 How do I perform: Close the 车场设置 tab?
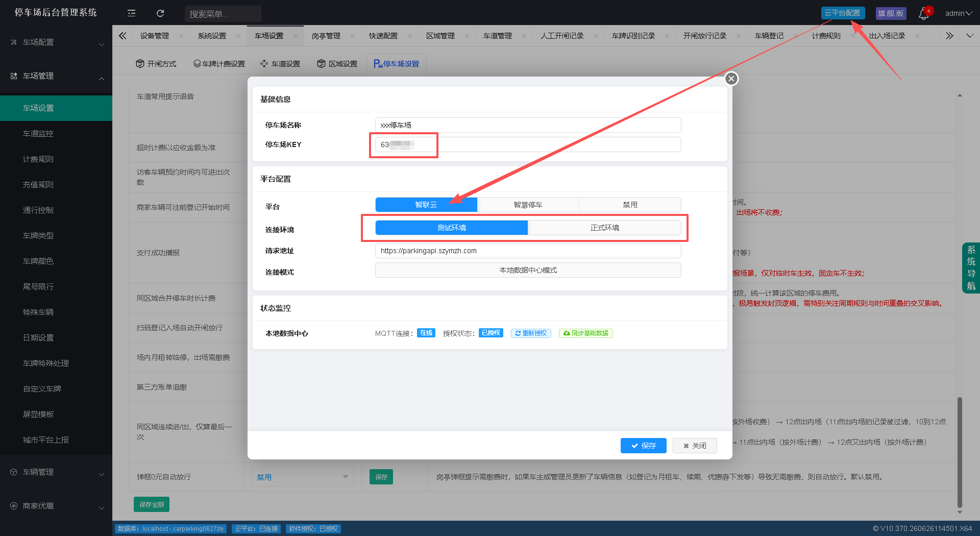(295, 36)
